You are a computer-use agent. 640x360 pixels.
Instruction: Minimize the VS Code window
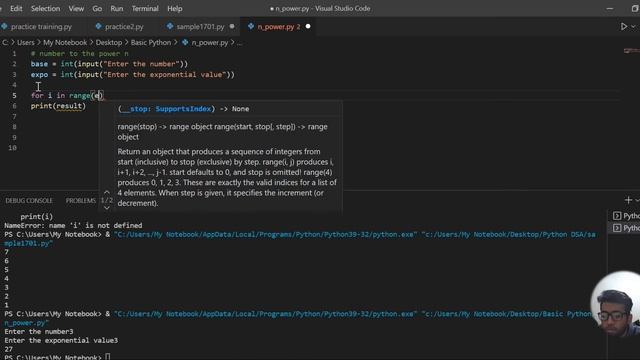pos(610,9)
